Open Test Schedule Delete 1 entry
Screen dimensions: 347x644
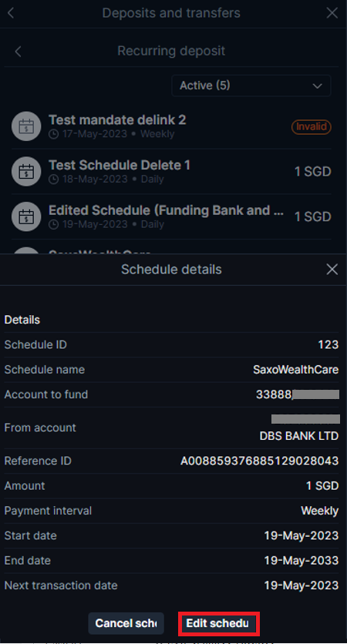click(171, 172)
